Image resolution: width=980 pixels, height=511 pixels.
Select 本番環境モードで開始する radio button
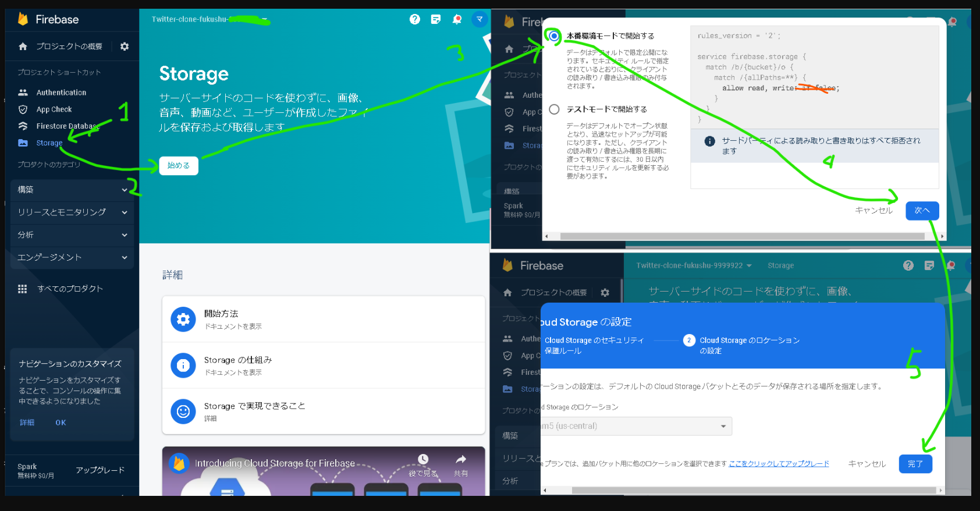554,36
